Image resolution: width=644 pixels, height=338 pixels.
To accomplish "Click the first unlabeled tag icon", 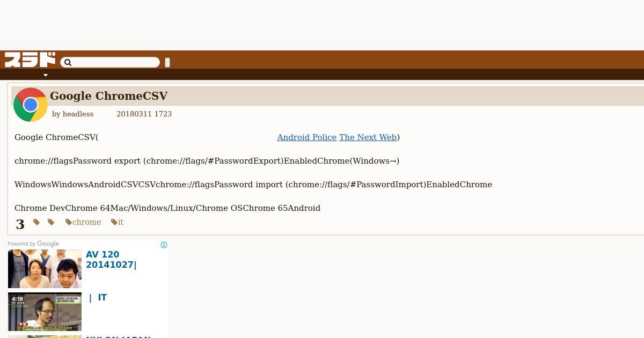I will [x=36, y=222].
